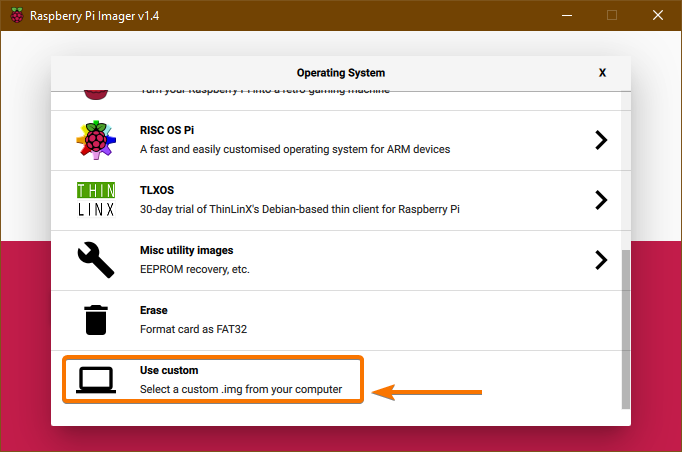
Task: Click the laptop icon for Use custom
Action: [x=96, y=380]
